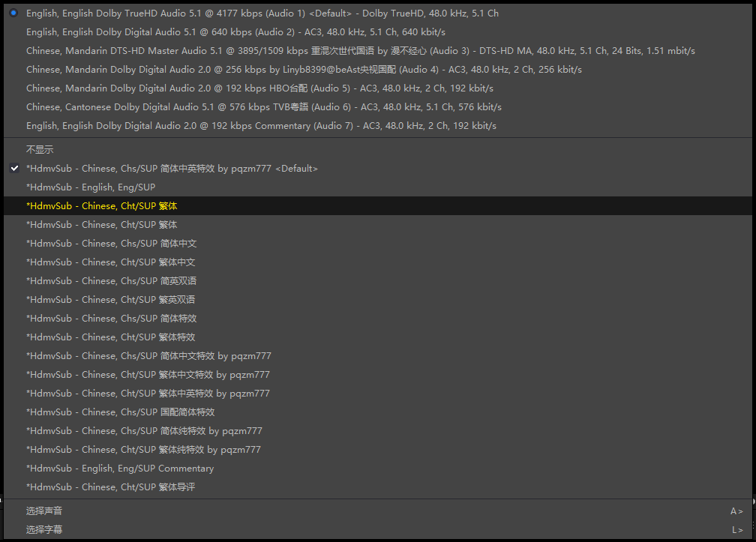Select 简体纯特效 by pqzm777 subtitle
The height and width of the screenshot is (542, 756).
pyautogui.click(x=144, y=431)
